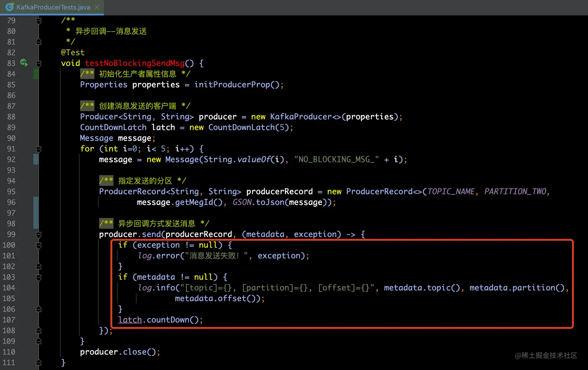Click the @Test annotation

73,53
